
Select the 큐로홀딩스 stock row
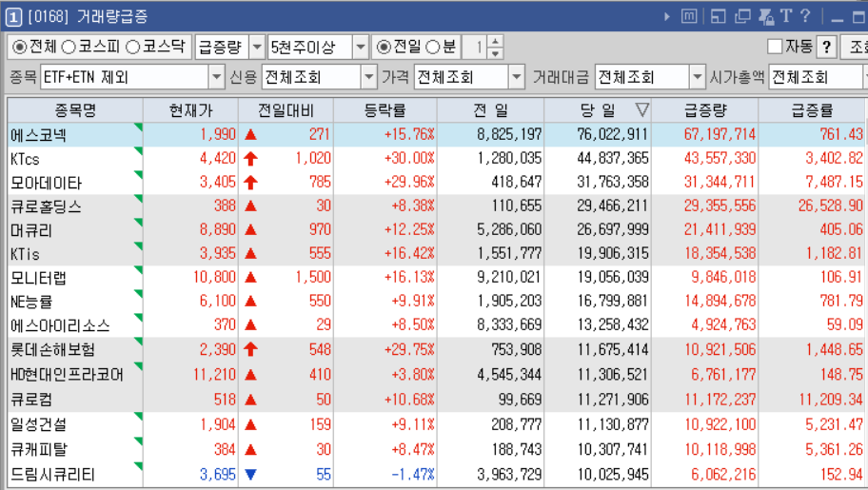(x=436, y=206)
